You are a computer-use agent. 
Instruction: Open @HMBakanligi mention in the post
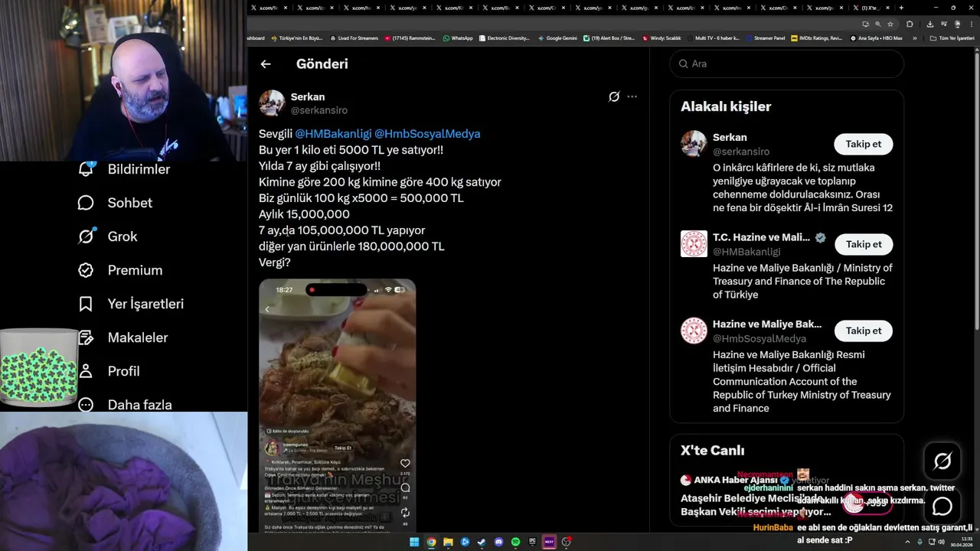click(x=333, y=134)
